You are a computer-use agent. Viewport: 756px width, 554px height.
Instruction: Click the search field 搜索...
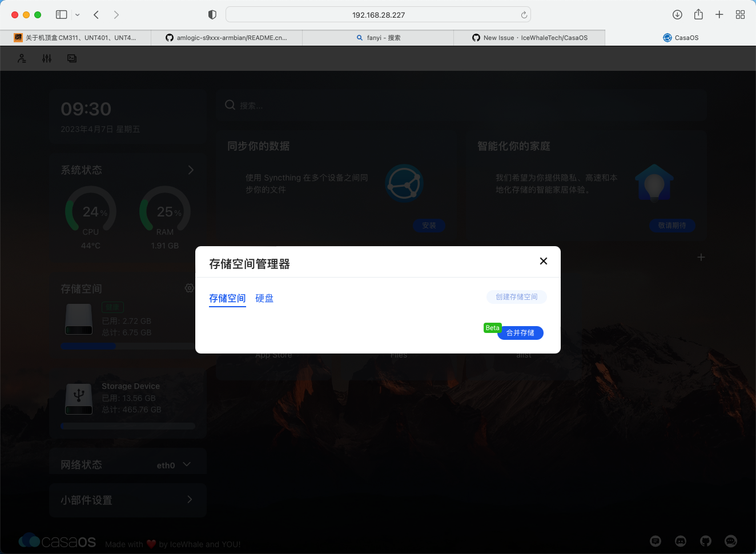coord(461,105)
